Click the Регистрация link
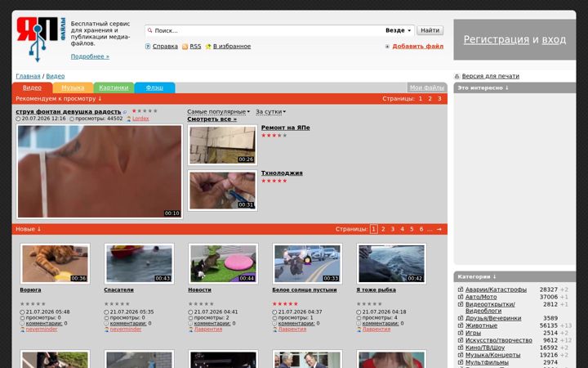 (x=497, y=39)
